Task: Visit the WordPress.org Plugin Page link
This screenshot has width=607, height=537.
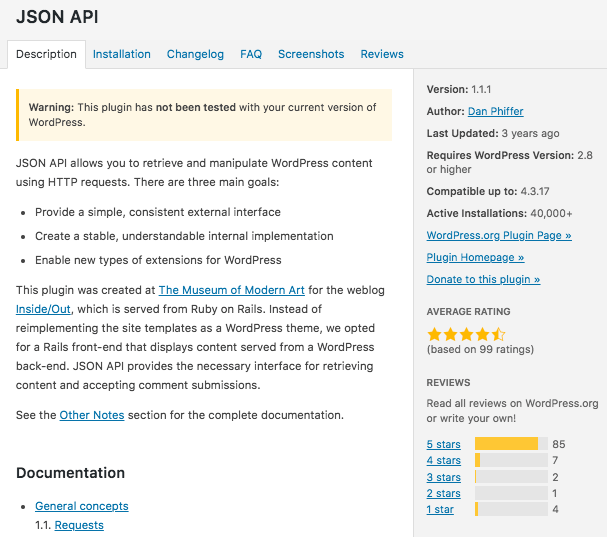Action: pyautogui.click(x=498, y=235)
